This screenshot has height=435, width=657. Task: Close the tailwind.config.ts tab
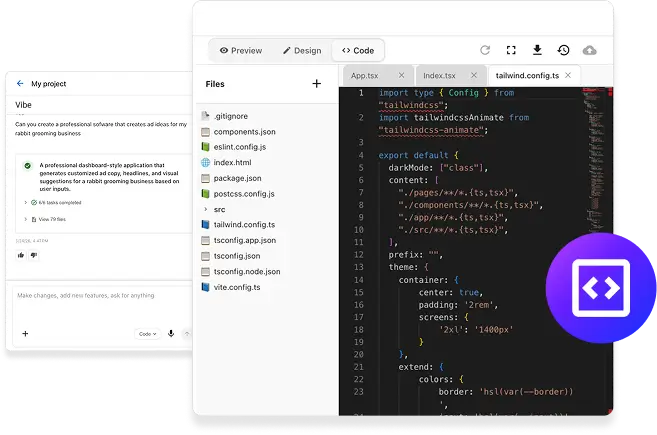(568, 75)
